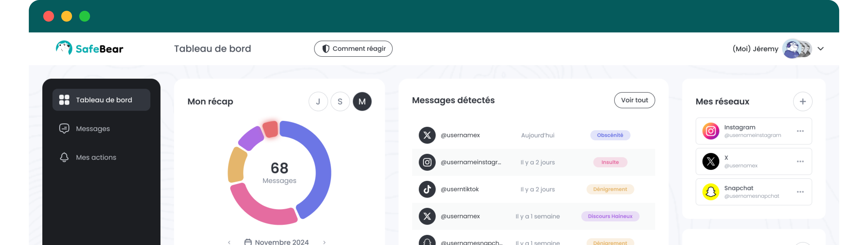Click the Instagram logo in Mes réseaux
The width and height of the screenshot is (868, 245).
click(711, 131)
